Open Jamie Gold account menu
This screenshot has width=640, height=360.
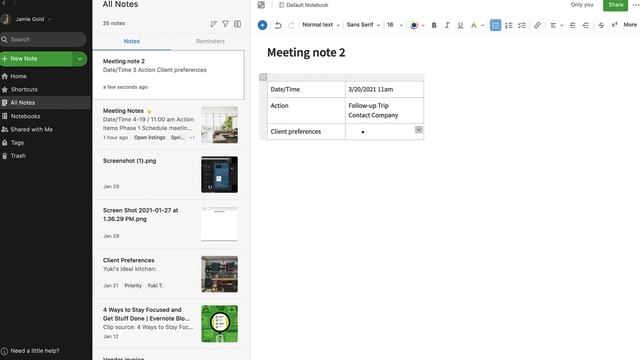[x=27, y=19]
